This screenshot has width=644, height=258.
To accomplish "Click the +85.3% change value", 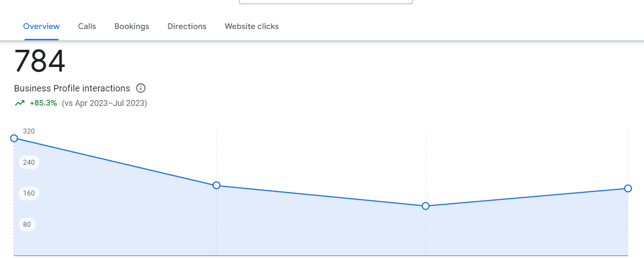I will [x=43, y=103].
